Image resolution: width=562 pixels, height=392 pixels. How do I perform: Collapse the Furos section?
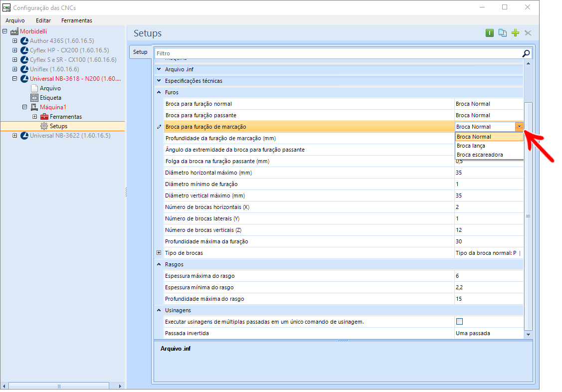coord(159,92)
